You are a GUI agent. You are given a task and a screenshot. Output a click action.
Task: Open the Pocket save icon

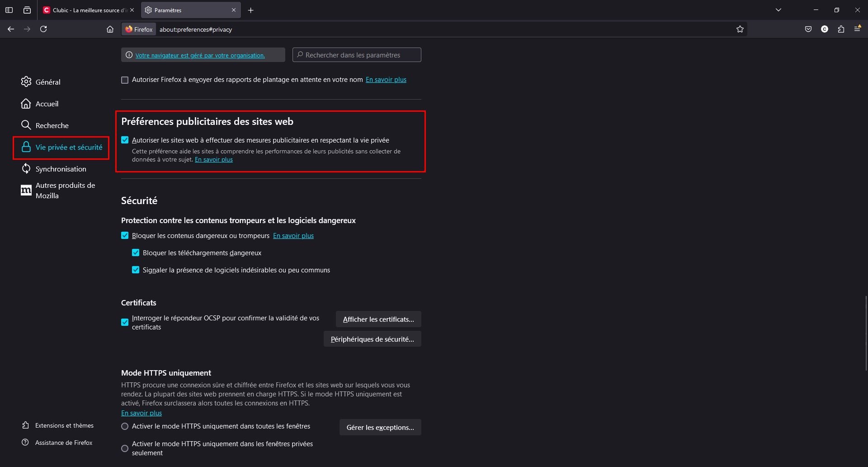click(x=808, y=29)
